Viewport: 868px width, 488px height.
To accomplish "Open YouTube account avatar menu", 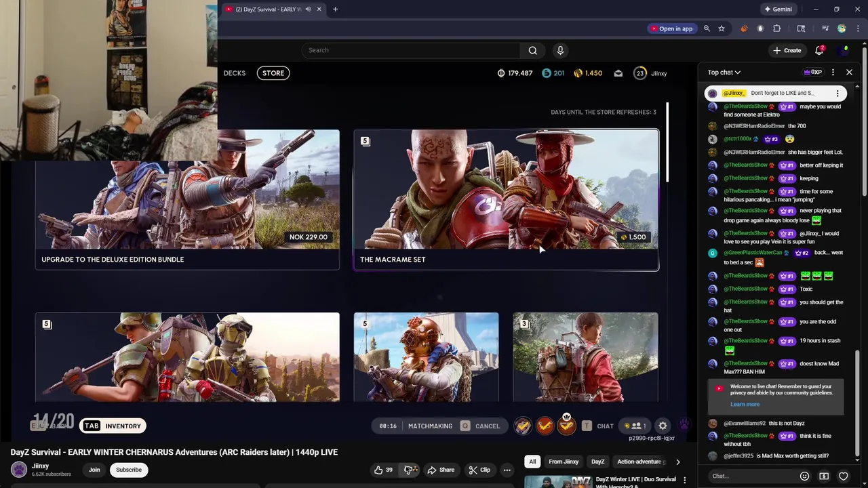I will tap(844, 50).
